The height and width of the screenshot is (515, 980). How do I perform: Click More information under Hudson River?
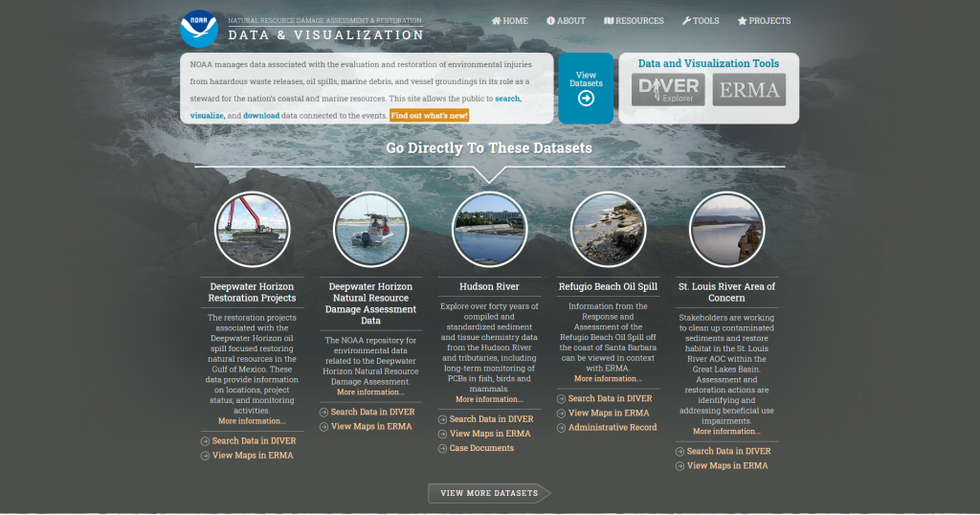[489, 399]
